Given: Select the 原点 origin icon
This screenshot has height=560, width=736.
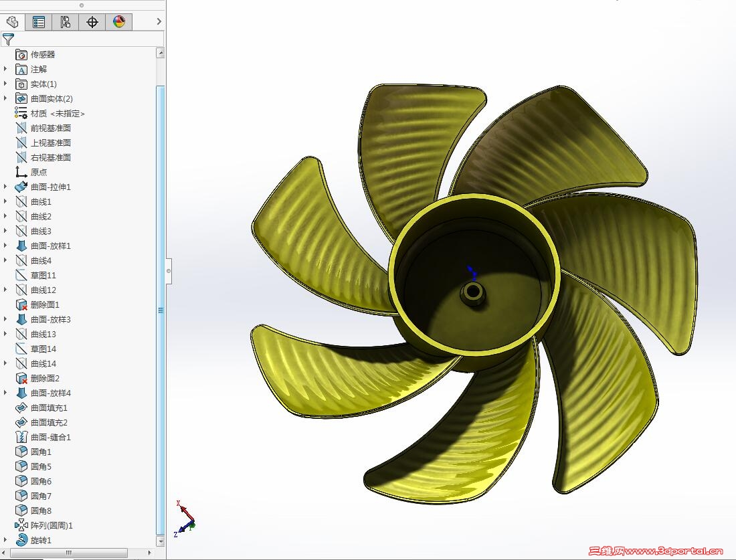Looking at the screenshot, I should [21, 172].
